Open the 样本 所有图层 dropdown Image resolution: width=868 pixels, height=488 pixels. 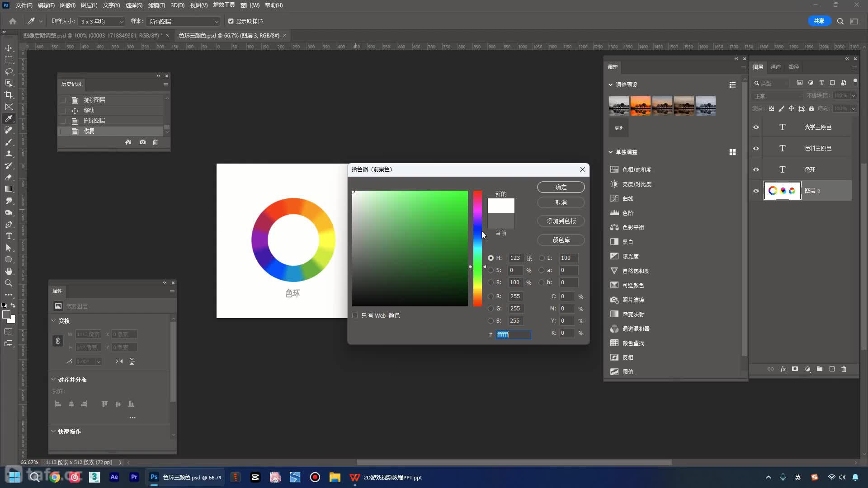click(x=183, y=21)
